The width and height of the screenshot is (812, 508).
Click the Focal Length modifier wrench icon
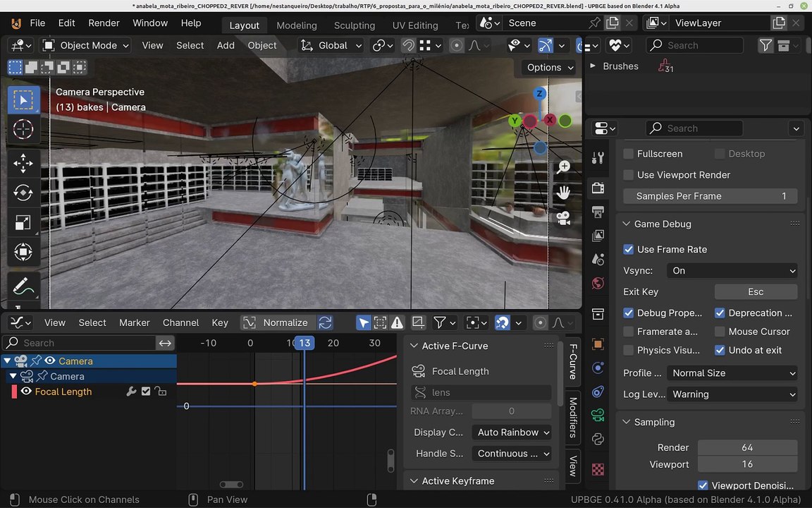131,392
